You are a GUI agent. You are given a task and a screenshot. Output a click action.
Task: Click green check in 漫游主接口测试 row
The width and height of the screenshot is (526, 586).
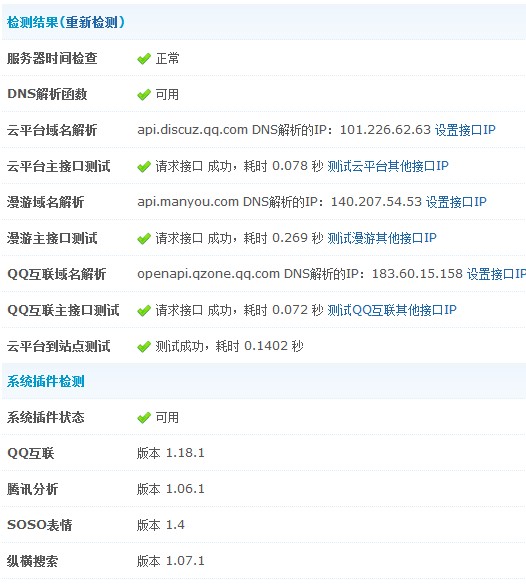[x=144, y=238]
